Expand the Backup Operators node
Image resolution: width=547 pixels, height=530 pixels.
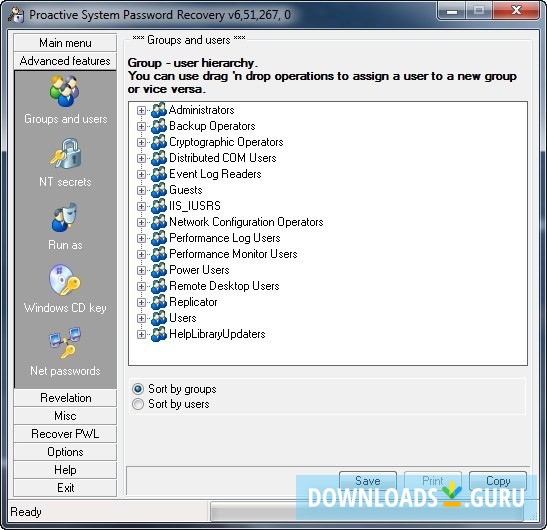point(141,126)
